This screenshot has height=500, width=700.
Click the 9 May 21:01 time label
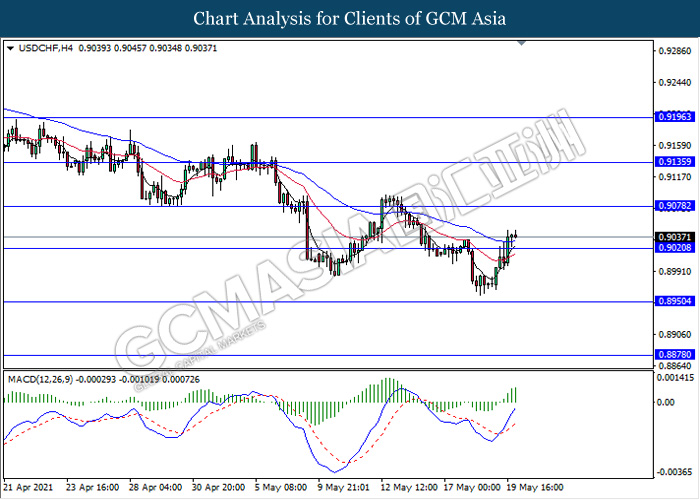tap(344, 487)
